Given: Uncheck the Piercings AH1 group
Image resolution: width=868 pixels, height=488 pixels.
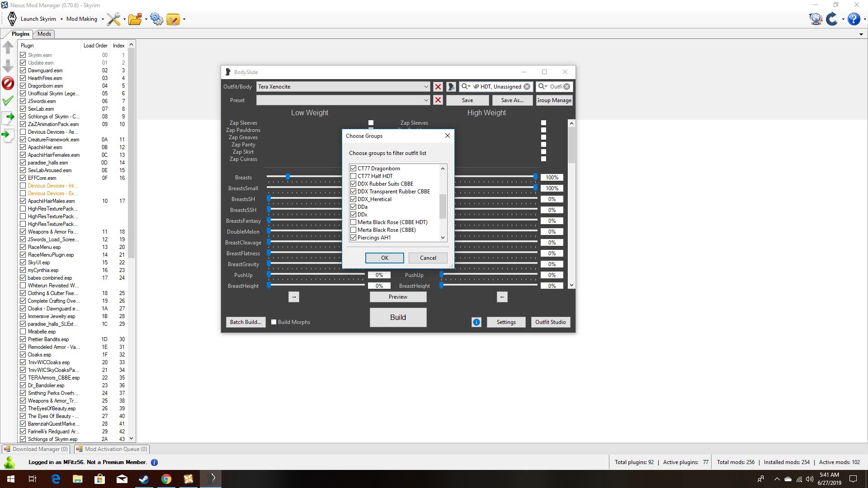Looking at the screenshot, I should pyautogui.click(x=354, y=238).
